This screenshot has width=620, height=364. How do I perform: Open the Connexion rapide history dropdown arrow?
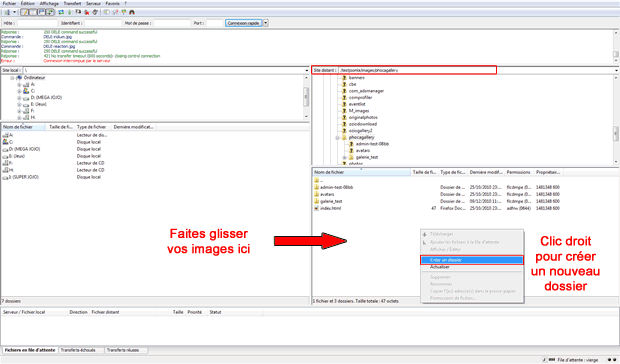tap(266, 23)
